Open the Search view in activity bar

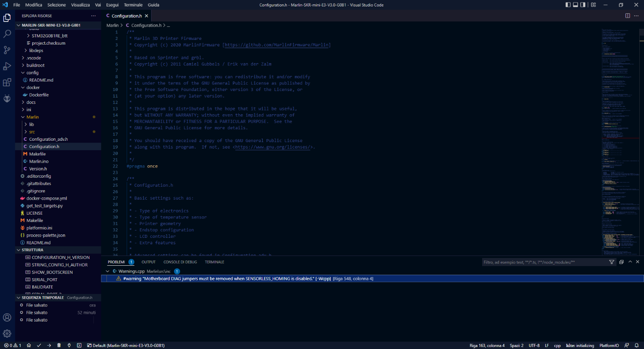click(7, 34)
